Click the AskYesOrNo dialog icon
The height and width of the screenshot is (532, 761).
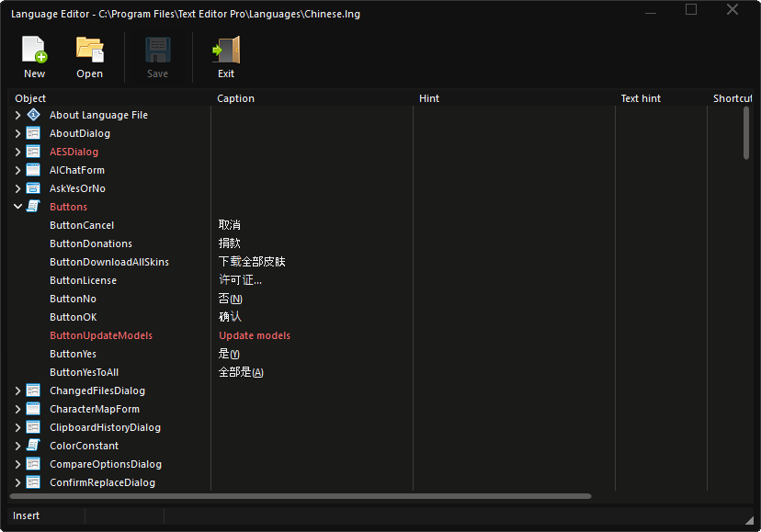33,188
